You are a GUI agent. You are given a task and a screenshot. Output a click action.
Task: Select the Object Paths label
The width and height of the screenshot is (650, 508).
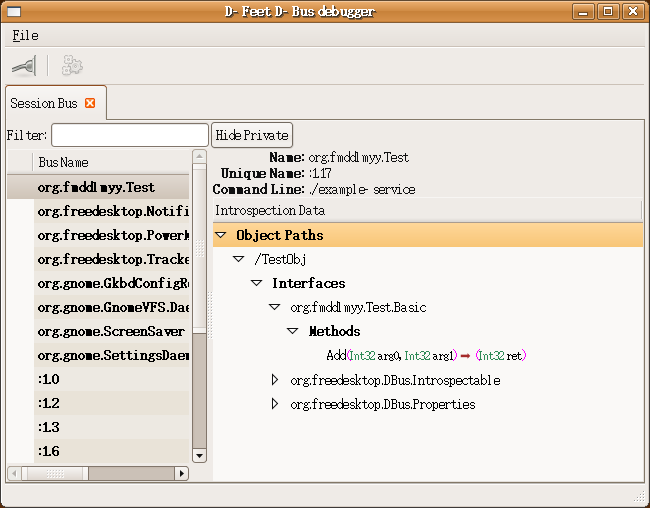(280, 235)
